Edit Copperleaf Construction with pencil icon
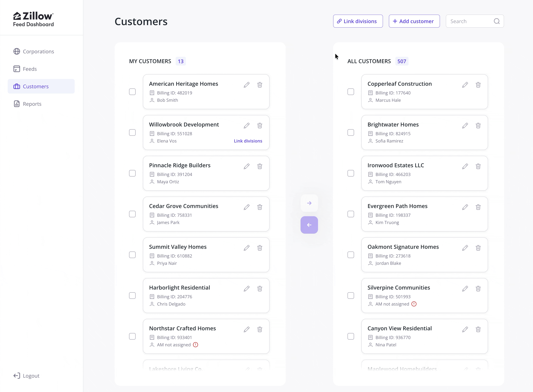Image resolution: width=533 pixels, height=392 pixels. (465, 85)
